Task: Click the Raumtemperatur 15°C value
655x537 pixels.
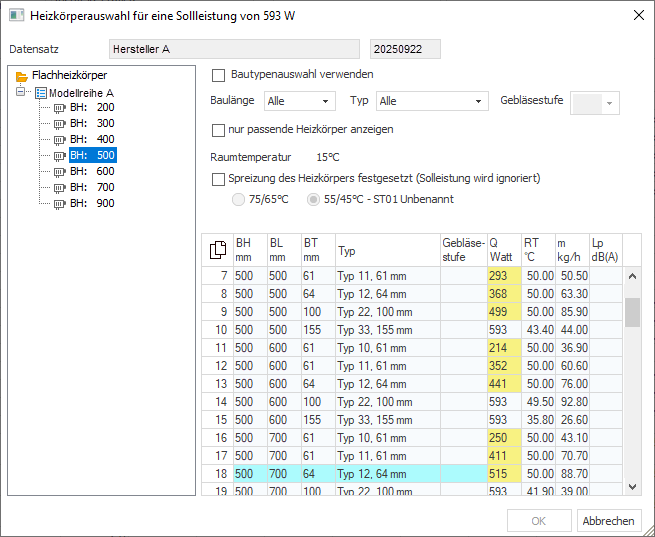Action: click(x=328, y=158)
